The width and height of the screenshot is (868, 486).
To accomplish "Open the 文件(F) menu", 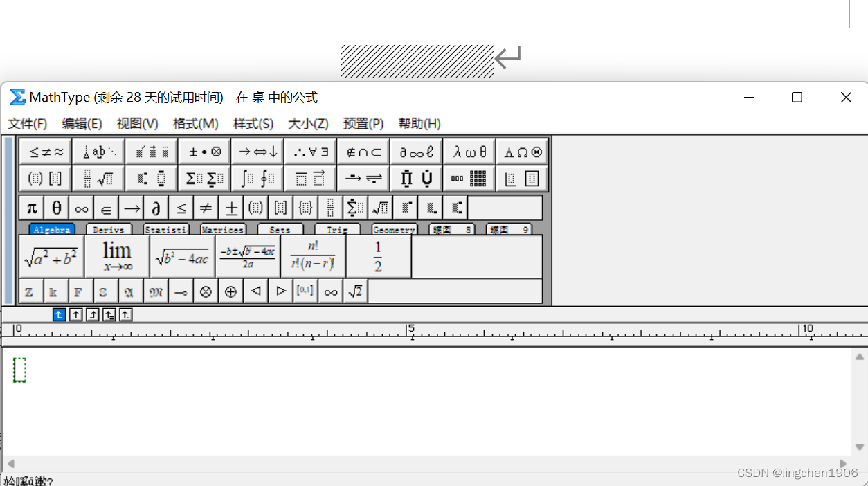I will coord(28,124).
